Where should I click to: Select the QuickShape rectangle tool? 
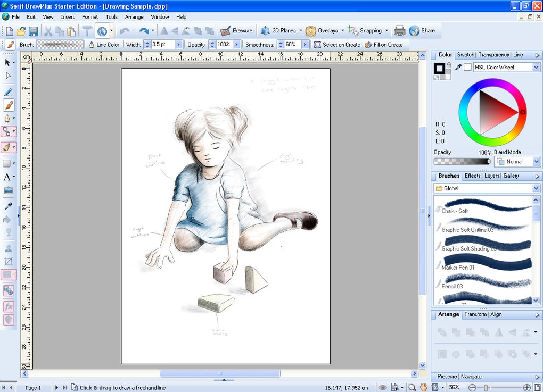(x=7, y=163)
